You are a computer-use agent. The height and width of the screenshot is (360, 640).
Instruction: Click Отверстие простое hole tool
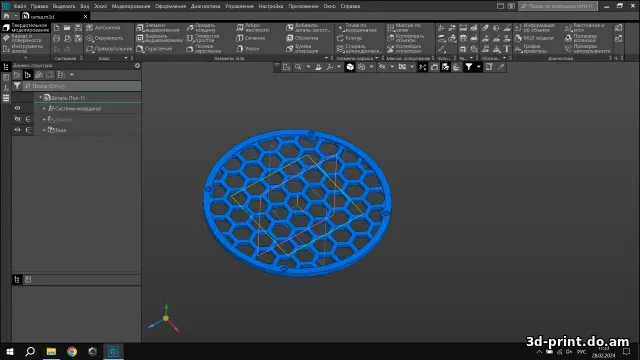[203, 38]
